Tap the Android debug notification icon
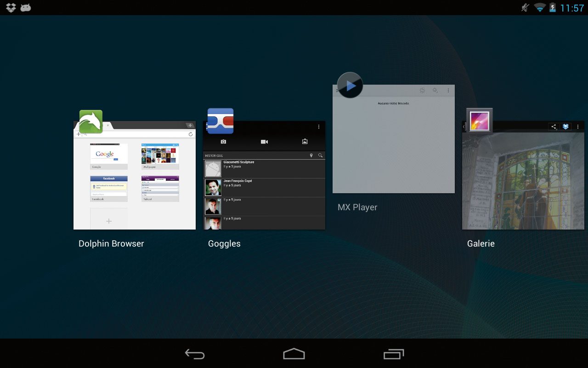The width and height of the screenshot is (588, 368). point(26,8)
